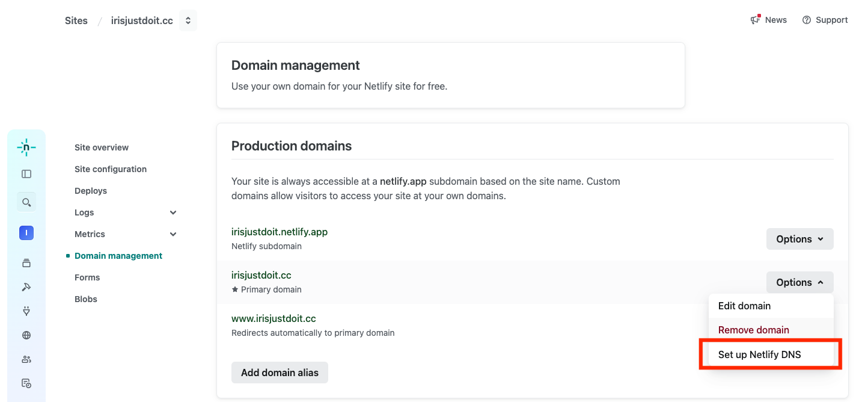Open the www.irisjustdoit.cc link

click(x=274, y=318)
